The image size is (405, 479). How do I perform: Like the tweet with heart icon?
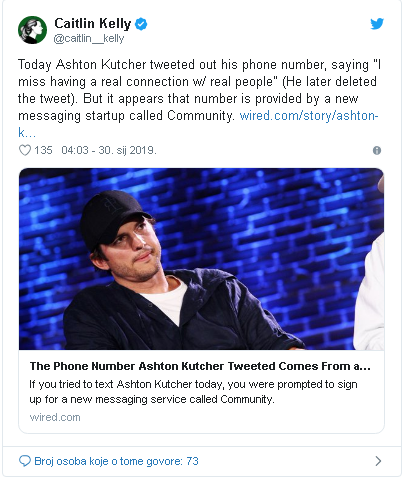click(x=25, y=150)
